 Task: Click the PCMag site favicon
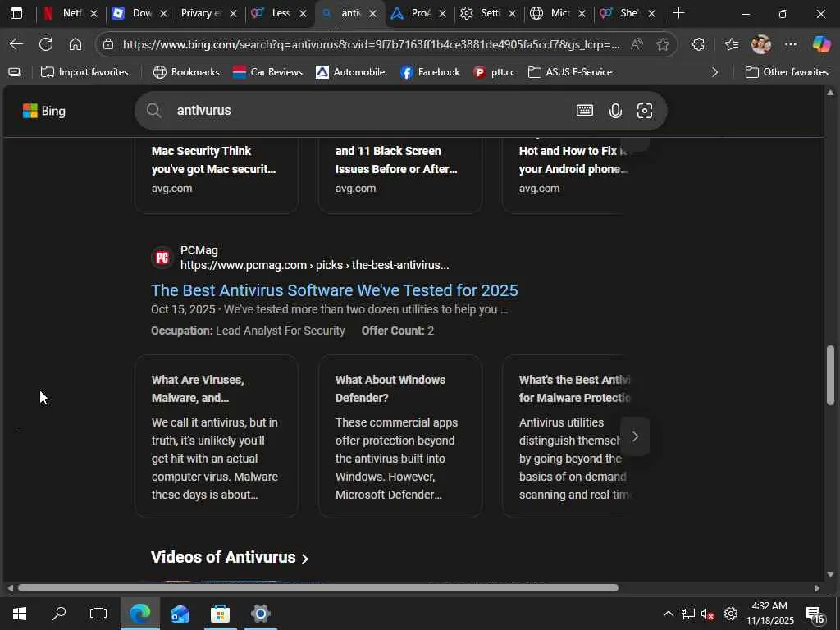[162, 258]
